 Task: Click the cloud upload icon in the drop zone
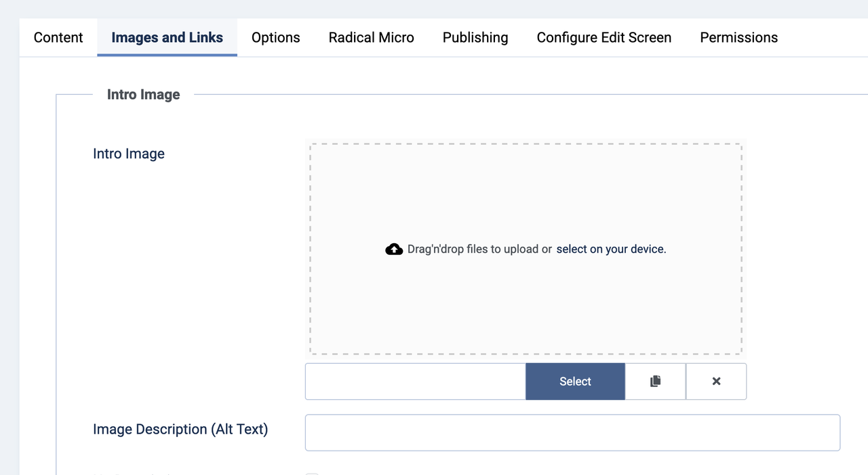tap(394, 249)
